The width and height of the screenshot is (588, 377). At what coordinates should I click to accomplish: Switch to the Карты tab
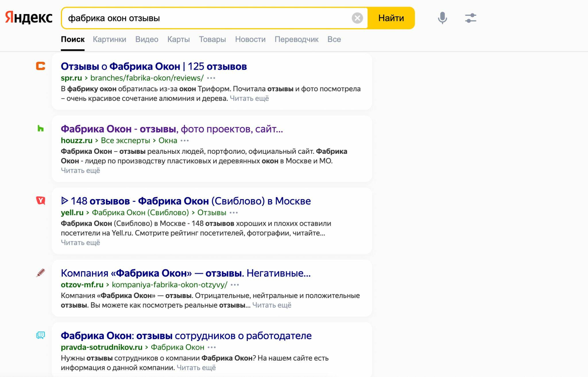click(178, 39)
